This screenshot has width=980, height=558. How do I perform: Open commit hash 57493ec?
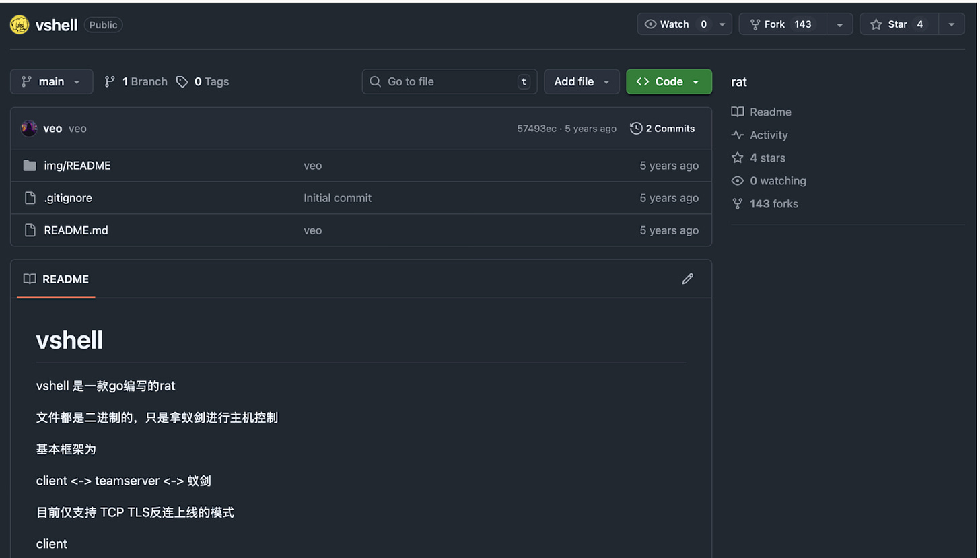pyautogui.click(x=536, y=129)
